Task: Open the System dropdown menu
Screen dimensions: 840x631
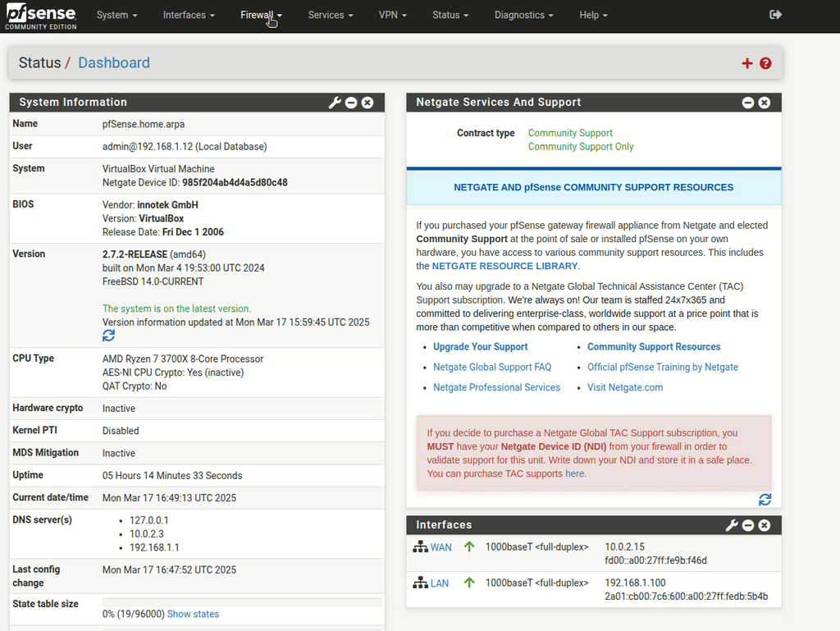Action: (116, 15)
